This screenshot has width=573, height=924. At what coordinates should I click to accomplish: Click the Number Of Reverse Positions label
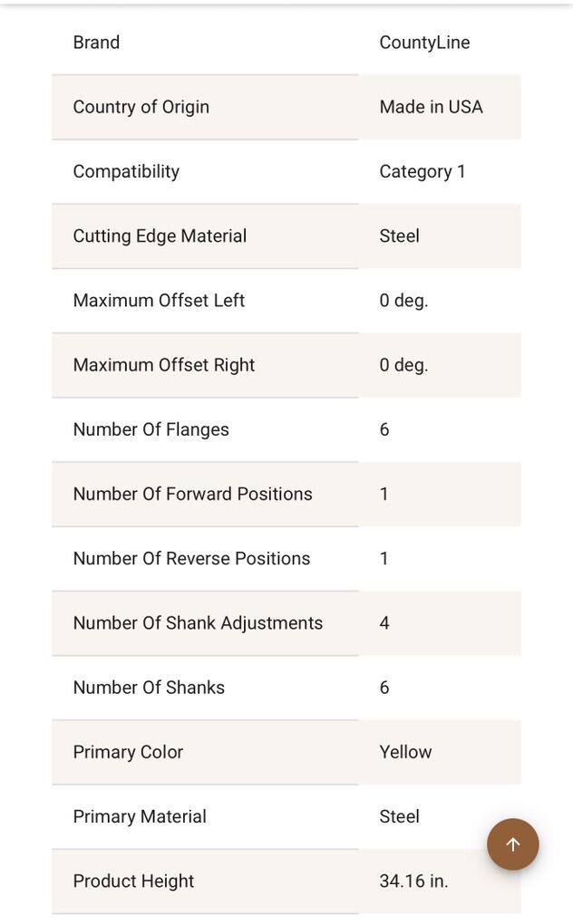point(191,558)
